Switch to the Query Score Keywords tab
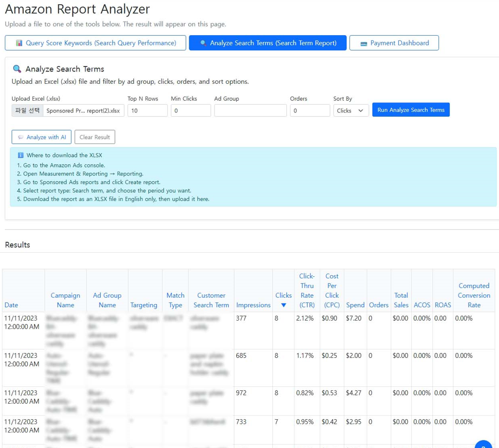 pyautogui.click(x=95, y=42)
